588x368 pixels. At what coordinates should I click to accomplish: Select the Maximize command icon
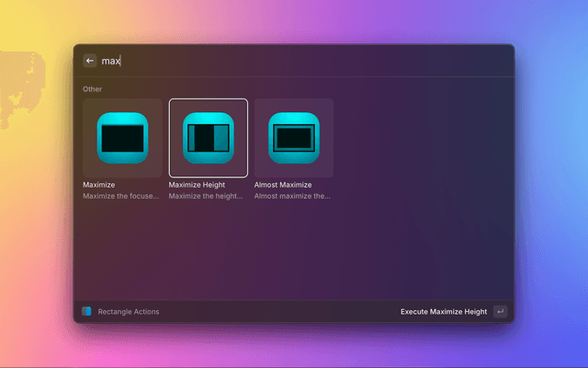122,138
